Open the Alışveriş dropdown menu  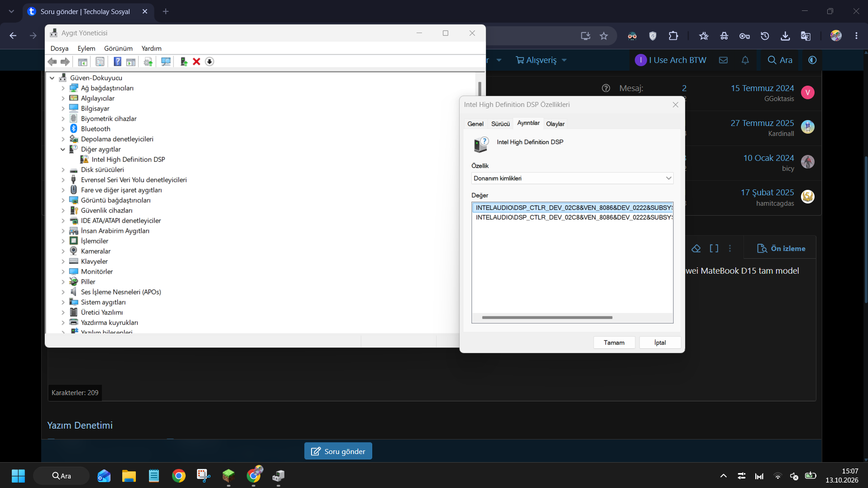(541, 60)
